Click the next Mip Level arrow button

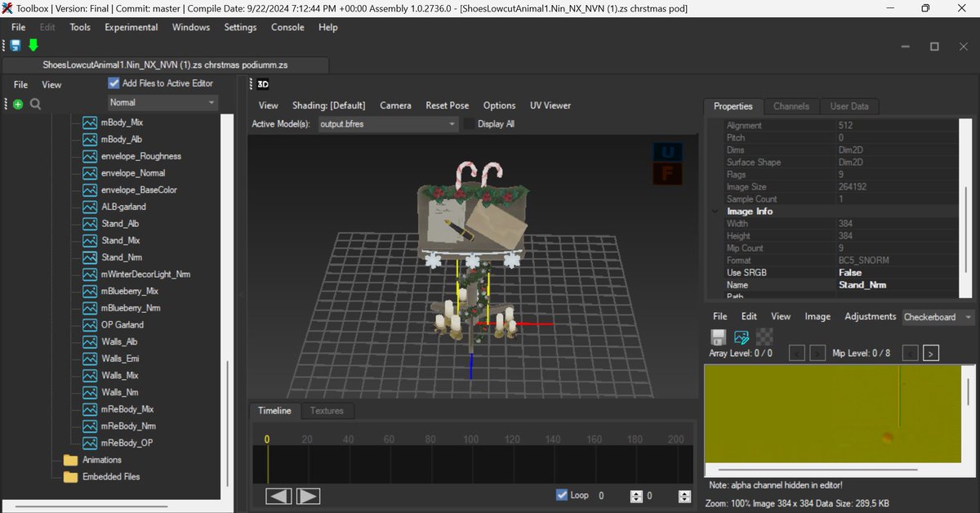(931, 353)
